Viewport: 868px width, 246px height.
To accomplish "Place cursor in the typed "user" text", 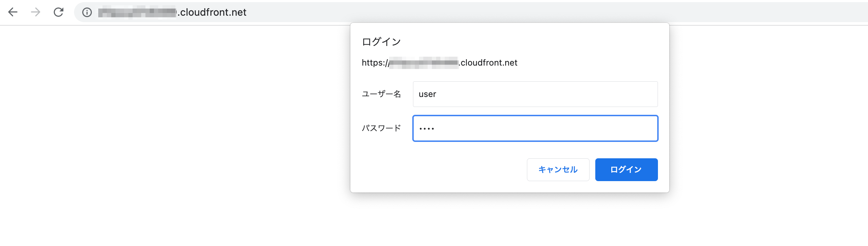I will tap(427, 94).
